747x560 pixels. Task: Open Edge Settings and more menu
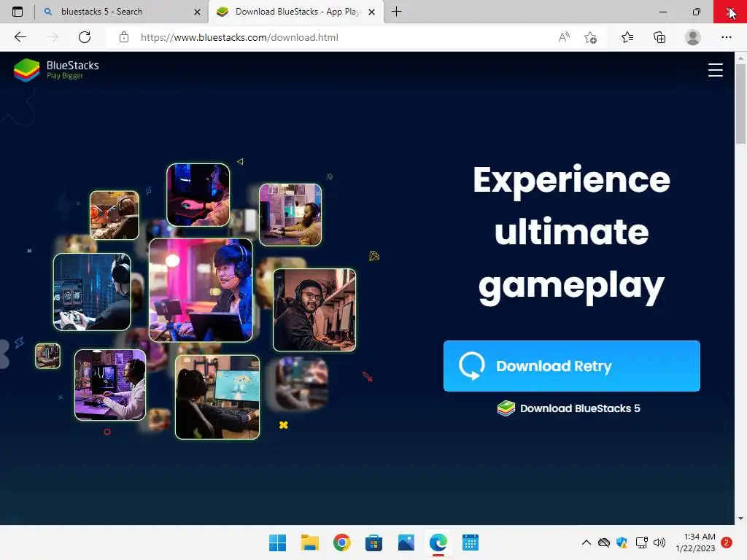tap(726, 37)
